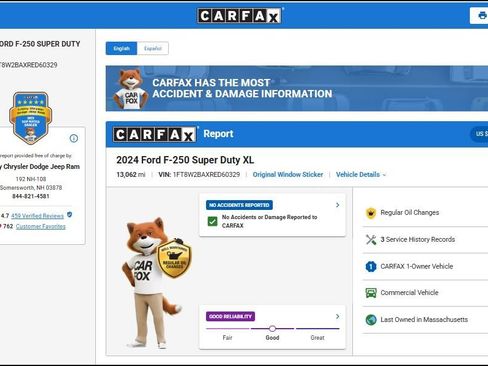Click the Commercial Vehicle car icon
The width and height of the screenshot is (488, 366).
click(371, 293)
